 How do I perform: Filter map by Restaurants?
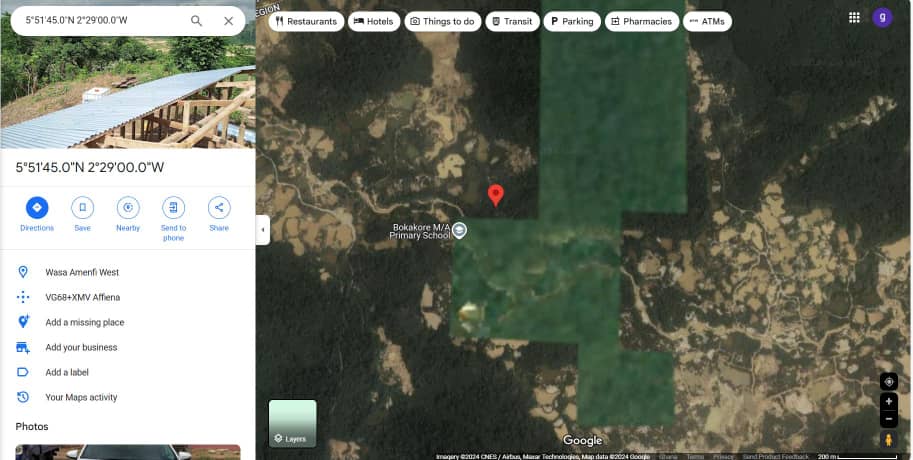click(x=306, y=22)
